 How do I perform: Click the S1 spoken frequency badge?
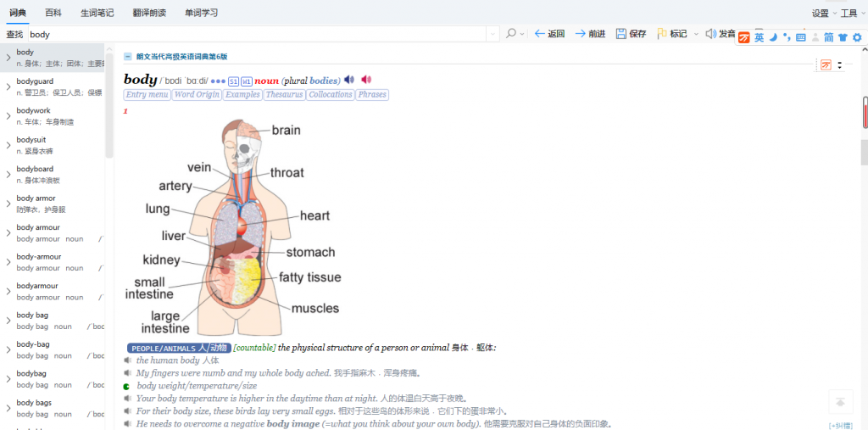234,81
